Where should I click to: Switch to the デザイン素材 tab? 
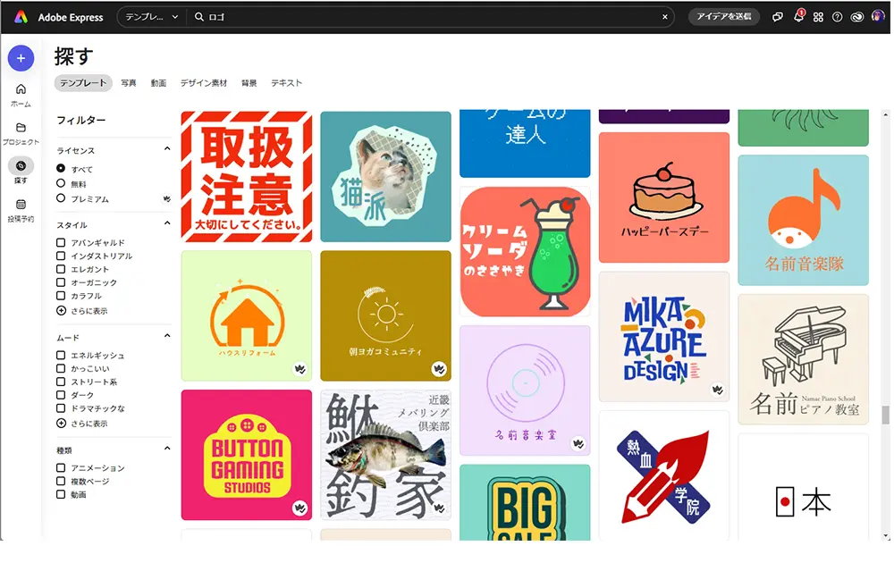[204, 82]
